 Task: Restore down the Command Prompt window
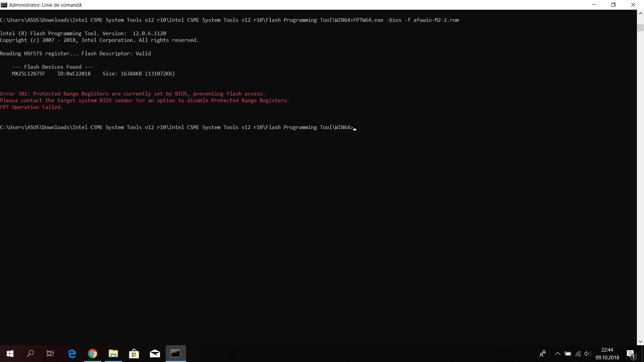(x=613, y=5)
